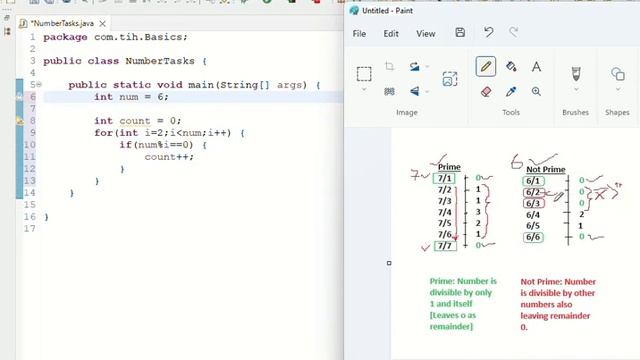Select the Magnifier tool in Paint
640x360 pixels.
536,91
